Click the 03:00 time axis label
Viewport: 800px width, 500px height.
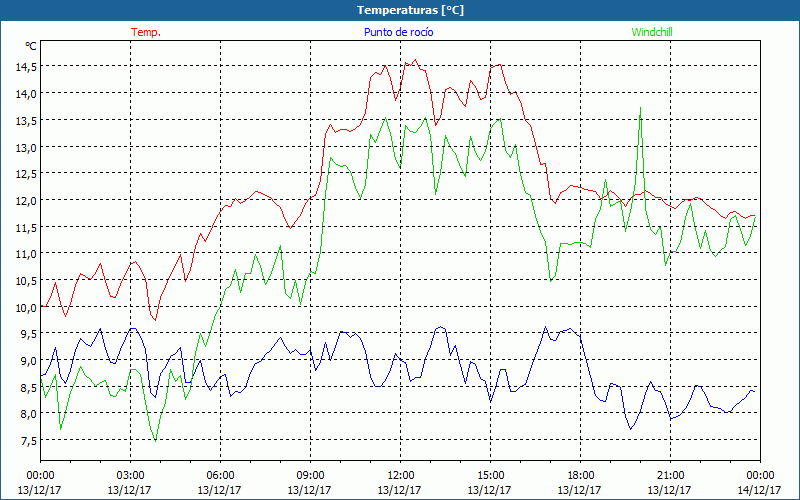130,475
